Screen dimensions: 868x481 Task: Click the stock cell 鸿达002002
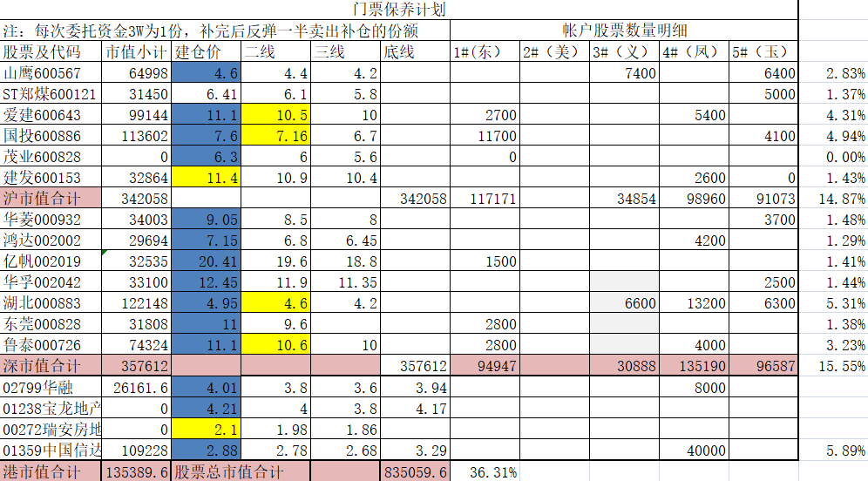[x=51, y=240]
